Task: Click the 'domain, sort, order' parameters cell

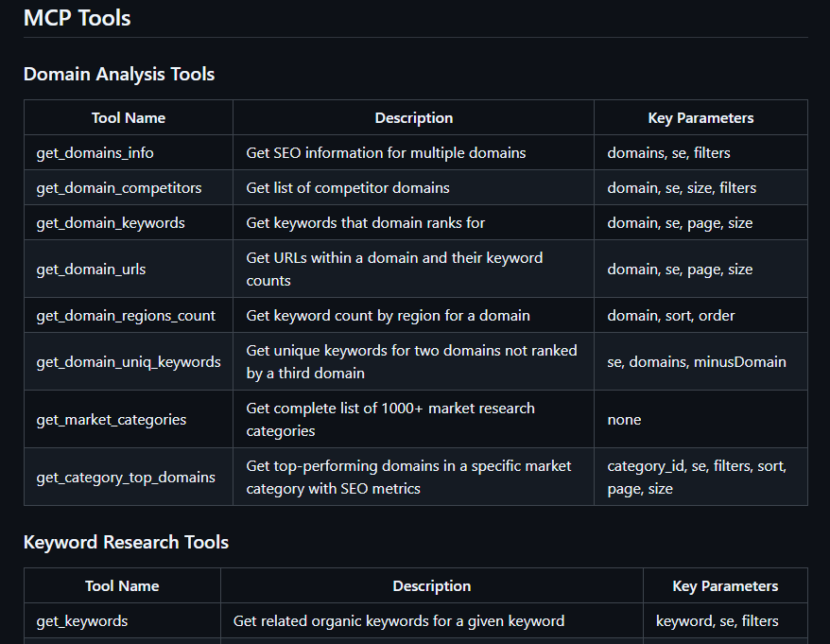Action: (x=700, y=315)
